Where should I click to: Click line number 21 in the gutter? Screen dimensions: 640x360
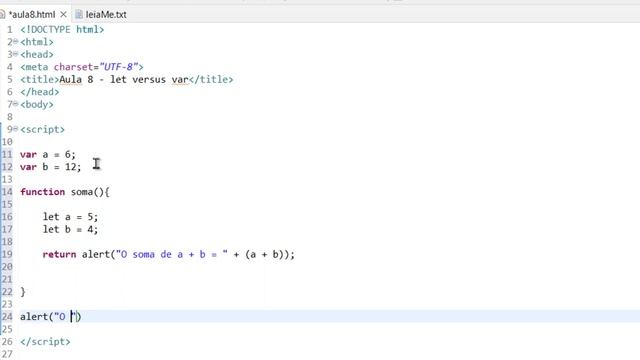coord(7,279)
